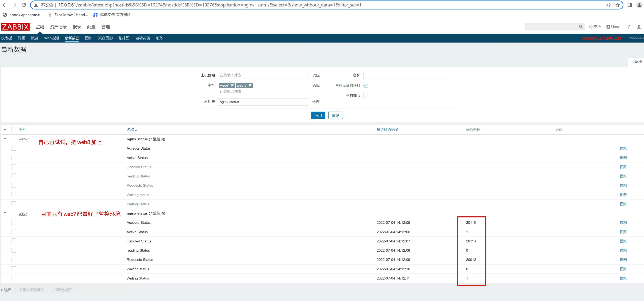Open the 配置 top menu
Image resolution: width=644 pixels, height=301 pixels.
tap(91, 27)
